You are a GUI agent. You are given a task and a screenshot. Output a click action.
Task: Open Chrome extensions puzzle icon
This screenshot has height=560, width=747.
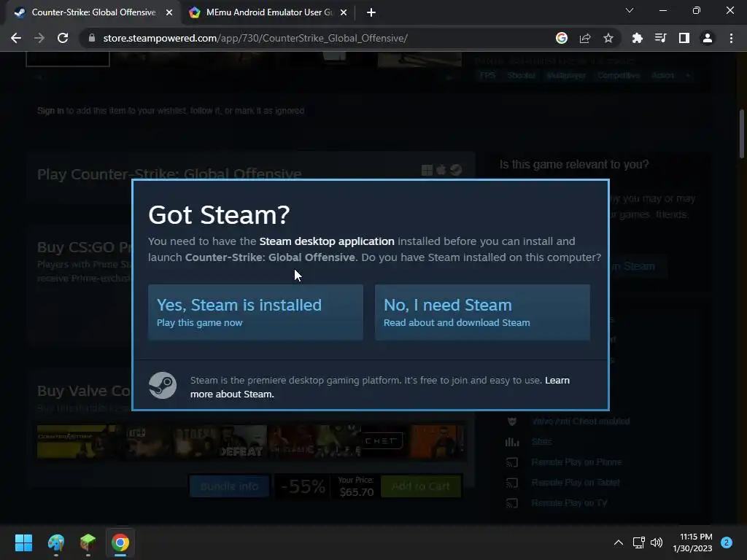(x=637, y=38)
